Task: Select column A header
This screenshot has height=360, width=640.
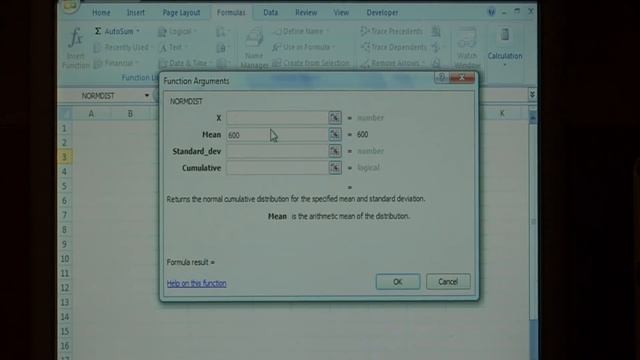Action: tap(91, 114)
